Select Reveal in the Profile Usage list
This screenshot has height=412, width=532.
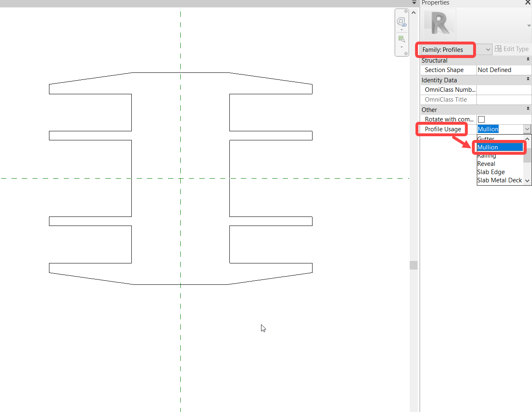pyautogui.click(x=486, y=163)
